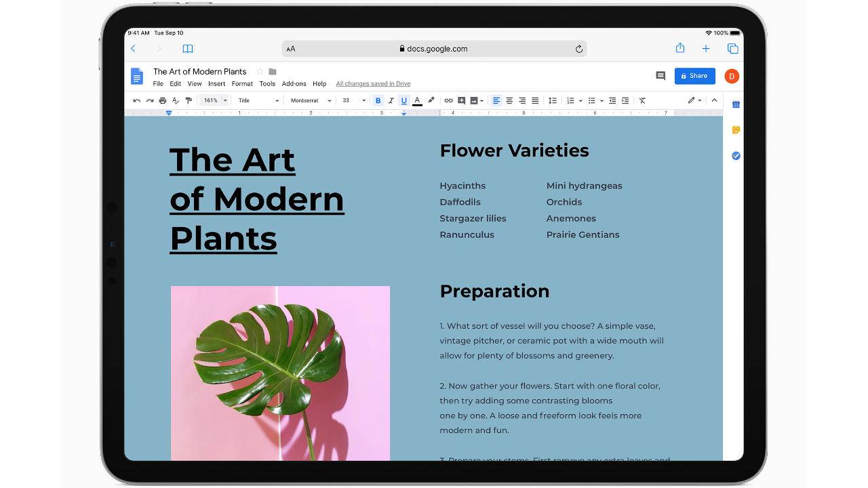
Task: Select the Paint format tool
Action: [x=189, y=100]
